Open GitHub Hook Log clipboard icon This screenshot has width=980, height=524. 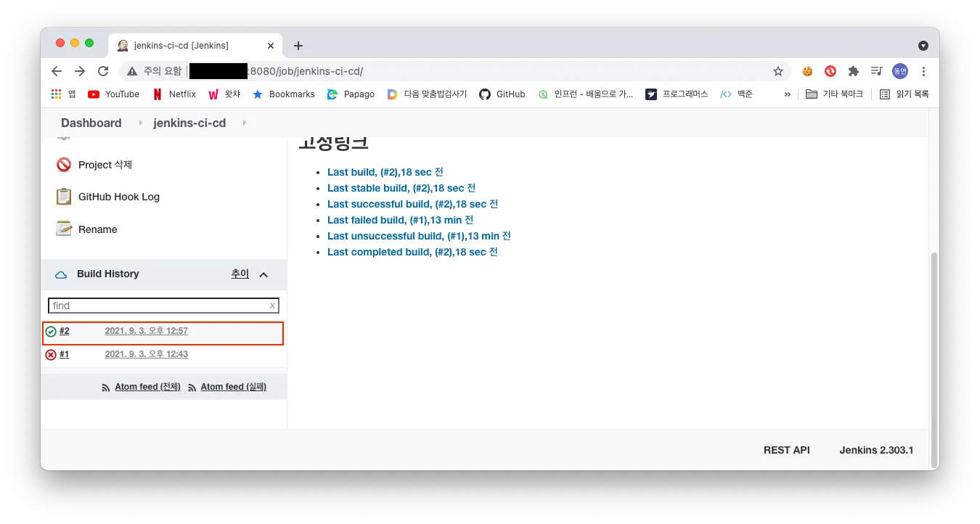pyautogui.click(x=64, y=197)
